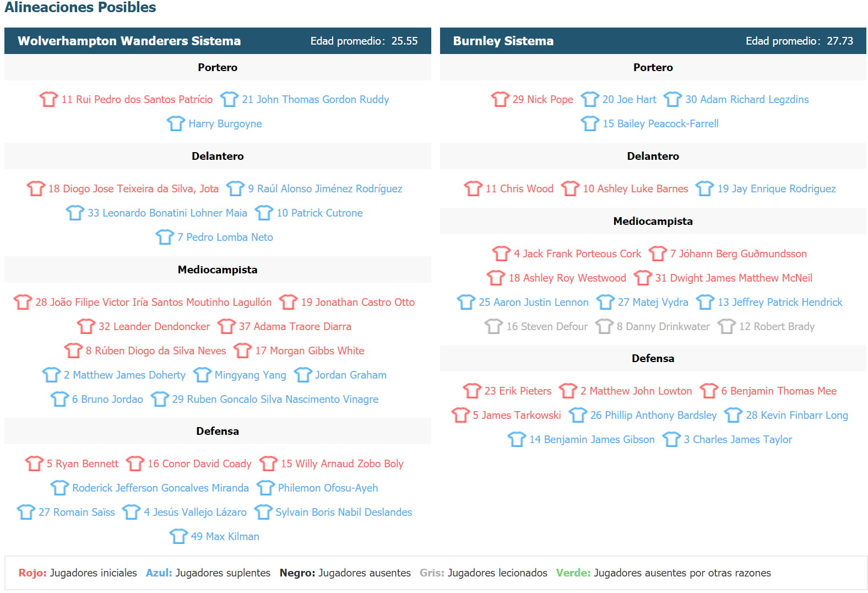
Task: Select player 28 Kevin Finbarr Long
Action: pos(797,415)
